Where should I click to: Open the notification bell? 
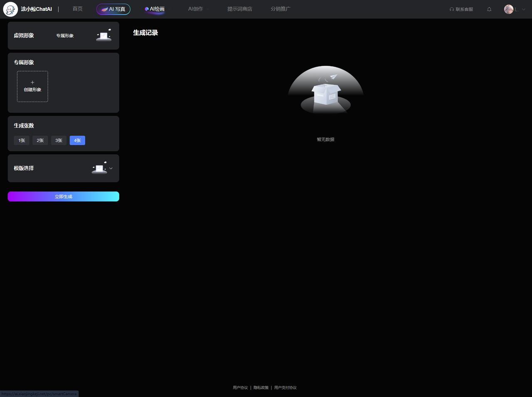click(489, 9)
